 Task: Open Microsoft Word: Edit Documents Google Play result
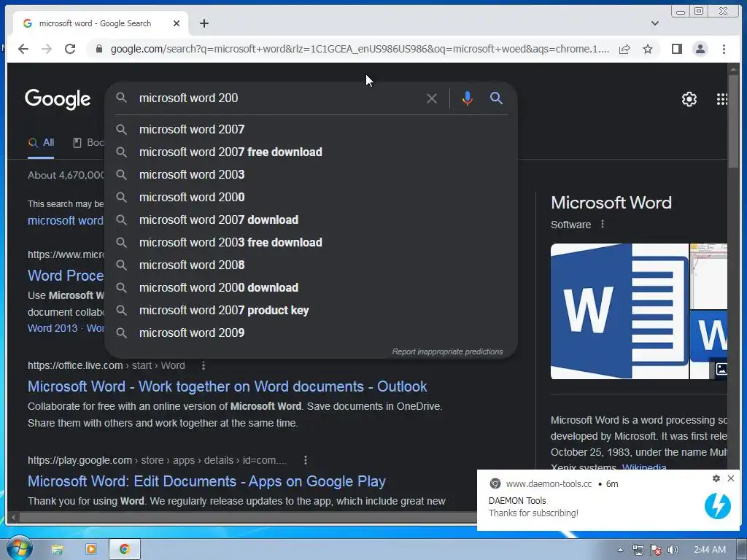(x=206, y=481)
